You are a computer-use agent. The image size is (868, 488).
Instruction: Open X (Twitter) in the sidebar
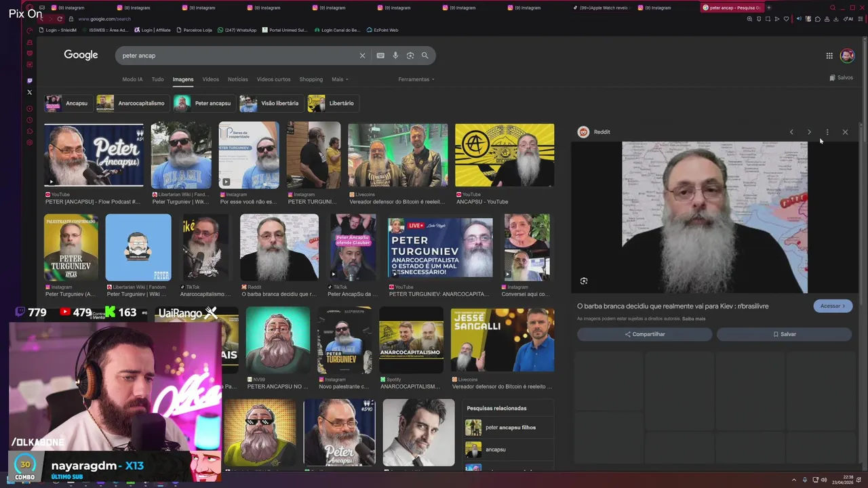tap(29, 92)
